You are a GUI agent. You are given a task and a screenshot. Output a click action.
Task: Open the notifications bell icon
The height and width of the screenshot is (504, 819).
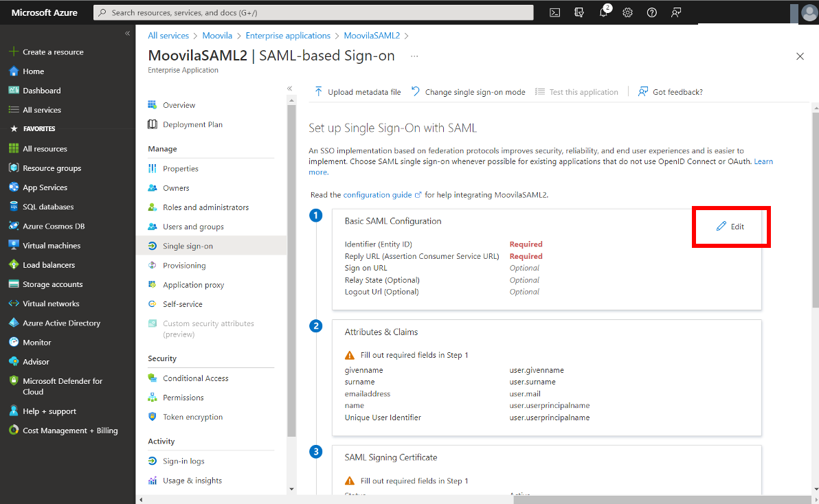point(603,12)
